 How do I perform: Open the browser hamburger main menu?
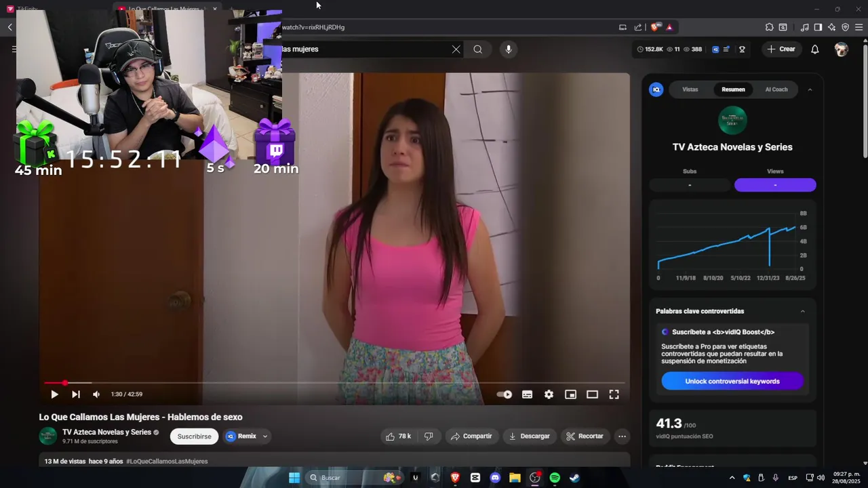click(x=859, y=27)
